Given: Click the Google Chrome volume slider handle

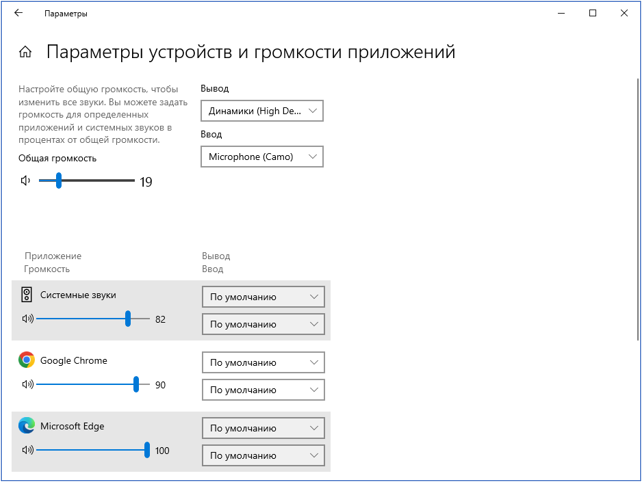Looking at the screenshot, I should [136, 384].
